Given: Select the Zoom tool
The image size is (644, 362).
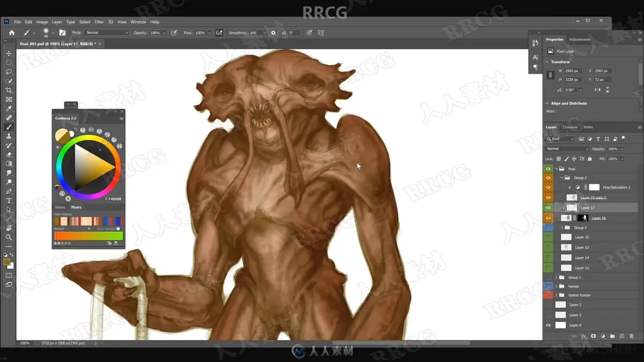Looking at the screenshot, I should [9, 237].
